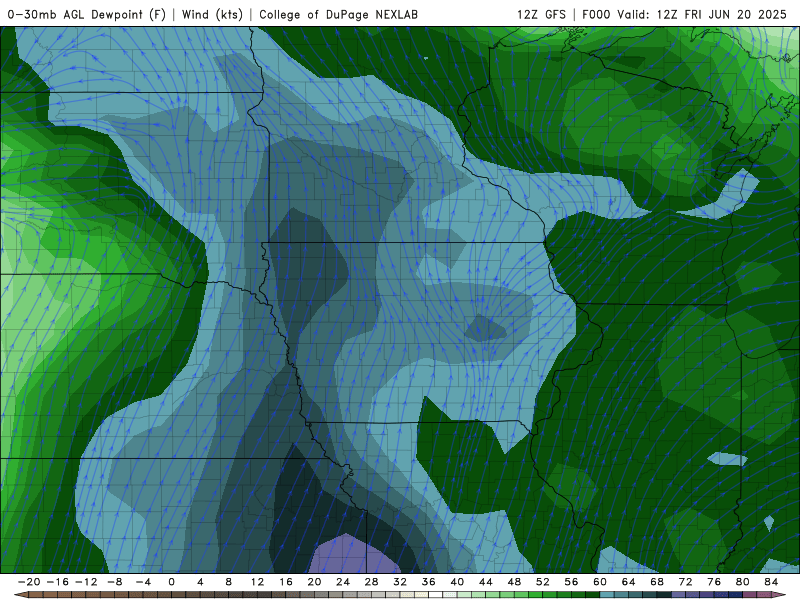The height and width of the screenshot is (600, 800).
Task: Click the "0" legend value
Action: 171,582
